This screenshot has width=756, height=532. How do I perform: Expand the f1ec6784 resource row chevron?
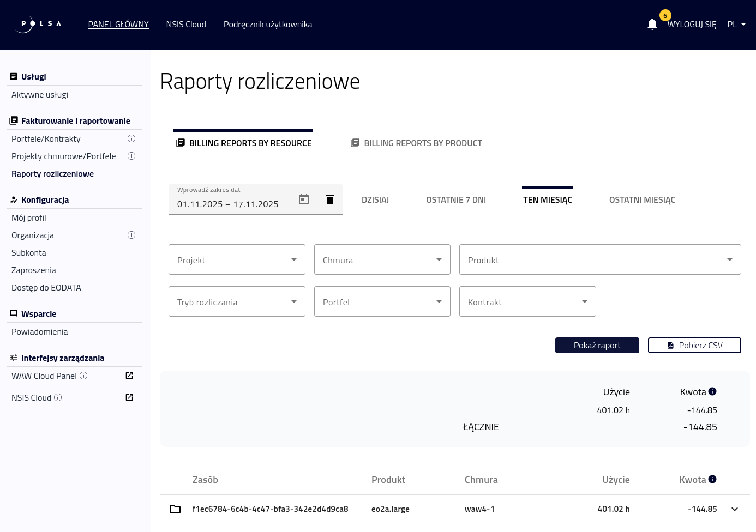pyautogui.click(x=735, y=509)
